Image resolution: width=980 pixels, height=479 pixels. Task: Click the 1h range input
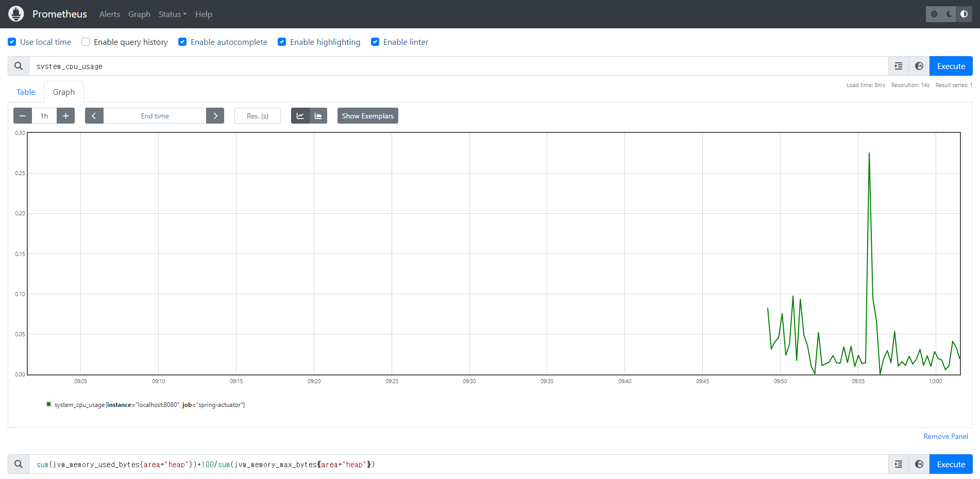[44, 116]
